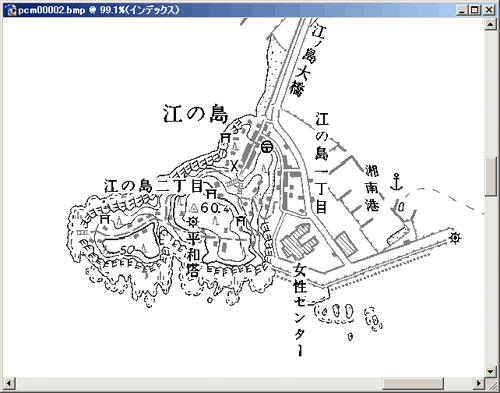The width and height of the screenshot is (500, 393).
Task: Click the anchor symbol near 湘南港
Action: pyautogui.click(x=396, y=182)
